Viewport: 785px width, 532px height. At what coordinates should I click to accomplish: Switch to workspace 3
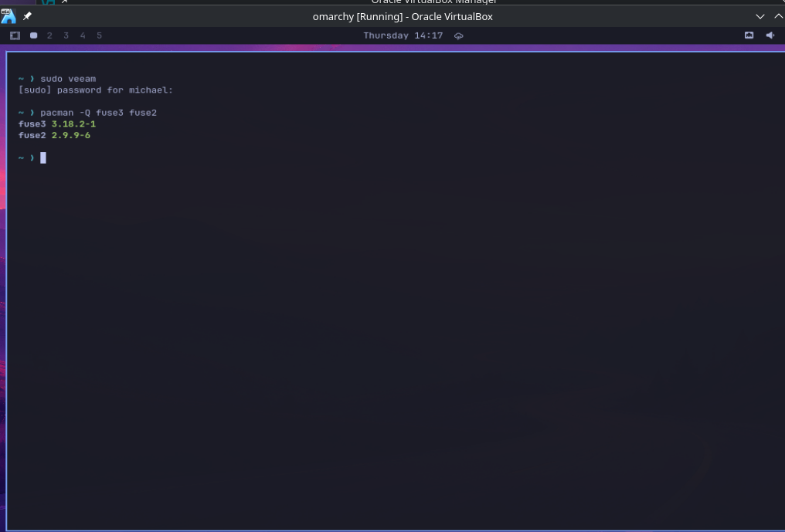[66, 36]
